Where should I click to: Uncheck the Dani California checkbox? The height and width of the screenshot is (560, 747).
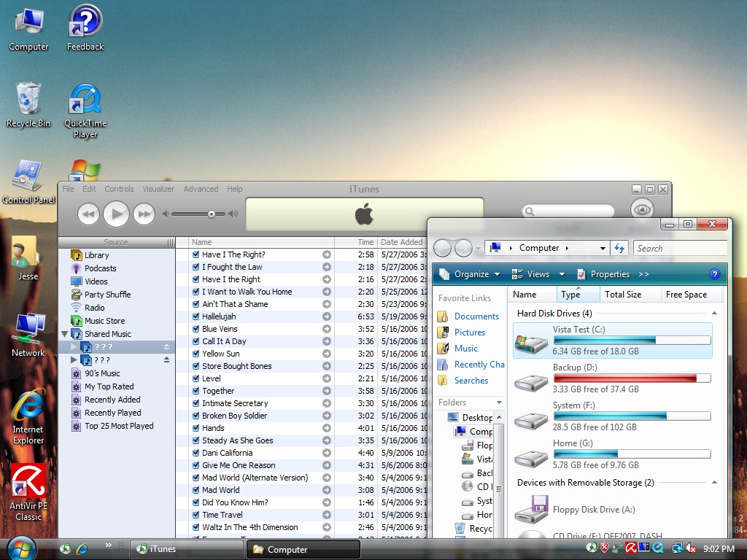(x=196, y=453)
